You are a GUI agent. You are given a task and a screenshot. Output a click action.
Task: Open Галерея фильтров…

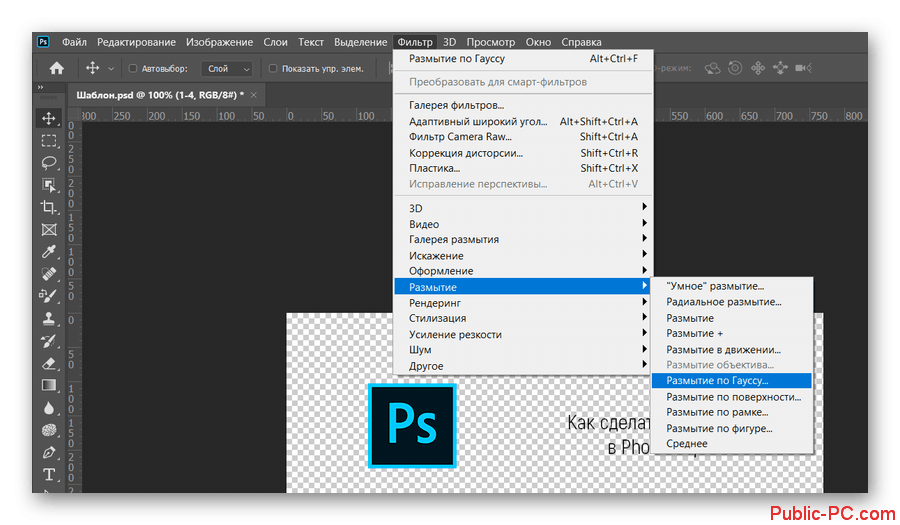tap(523, 105)
